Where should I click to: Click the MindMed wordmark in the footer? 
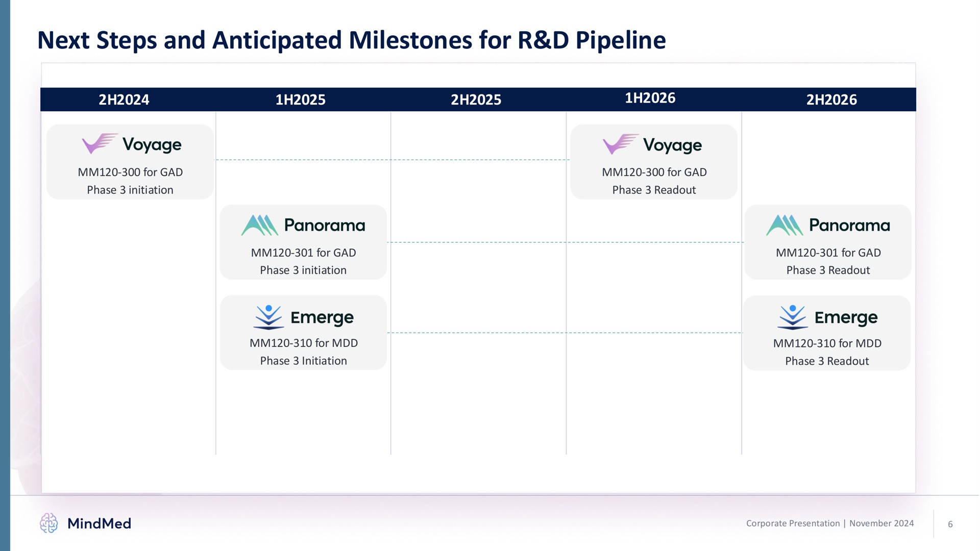tap(100, 523)
